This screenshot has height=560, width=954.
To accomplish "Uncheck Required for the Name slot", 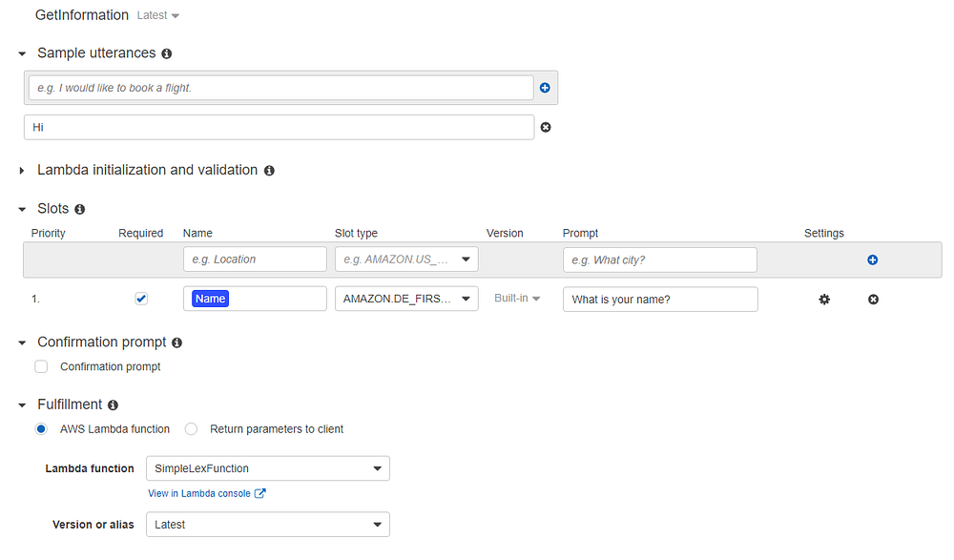I will (141, 298).
